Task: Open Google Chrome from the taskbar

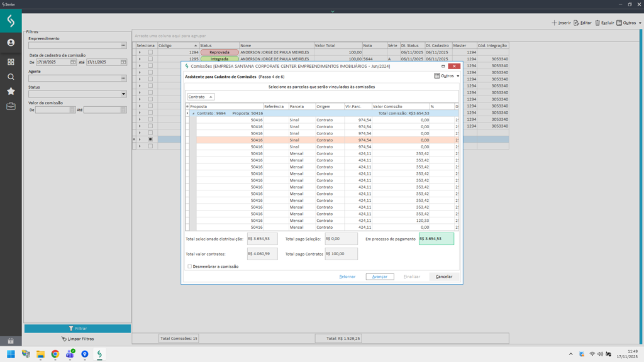Action: (55, 354)
